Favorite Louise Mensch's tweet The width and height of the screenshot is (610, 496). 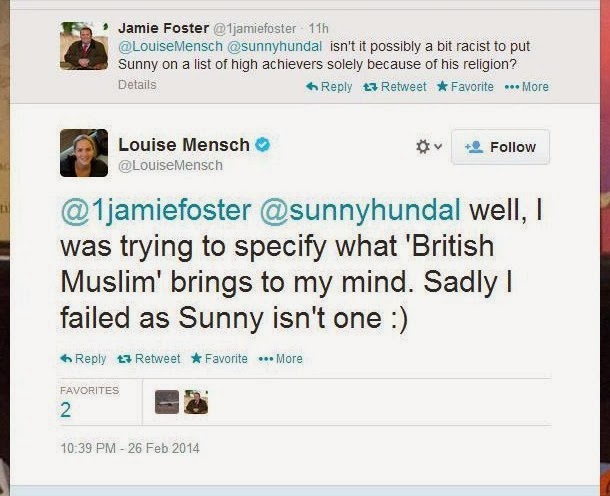pyautogui.click(x=219, y=359)
